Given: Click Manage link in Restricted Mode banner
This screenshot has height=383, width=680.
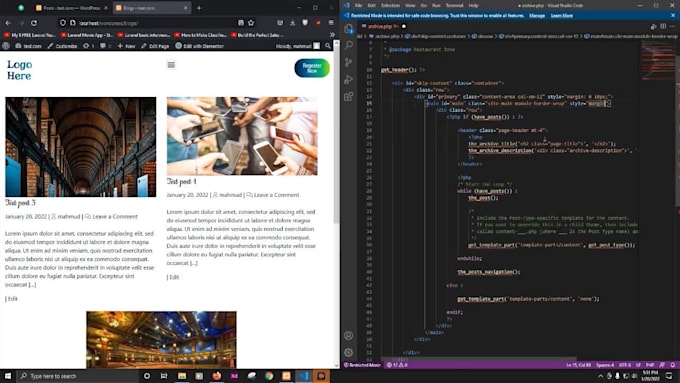Looking at the screenshot, I should click(537, 16).
